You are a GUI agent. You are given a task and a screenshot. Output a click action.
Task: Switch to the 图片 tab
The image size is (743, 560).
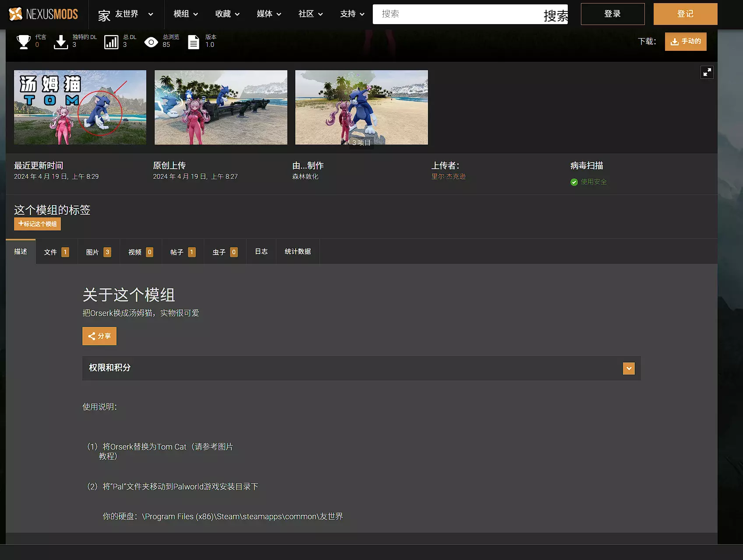[x=99, y=252]
